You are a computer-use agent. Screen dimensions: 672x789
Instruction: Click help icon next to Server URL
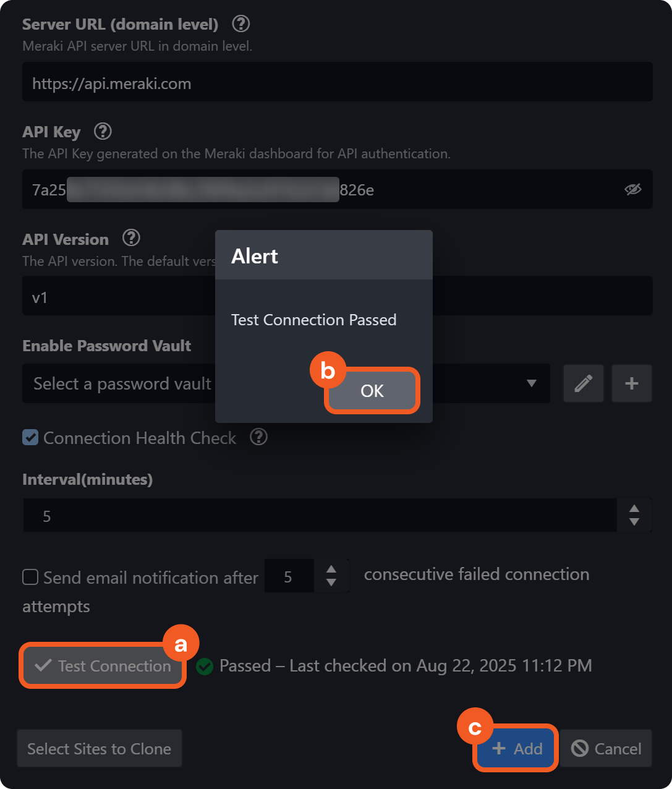coord(240,24)
